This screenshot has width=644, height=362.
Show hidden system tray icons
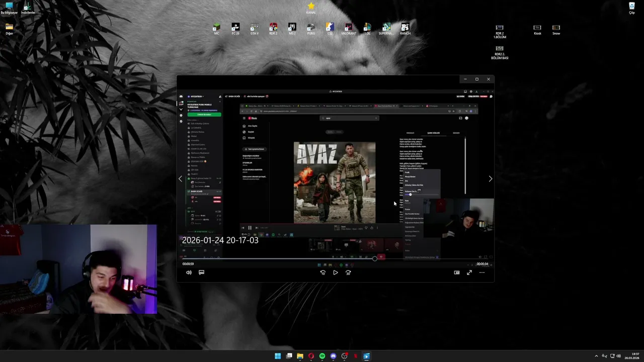tap(596, 356)
